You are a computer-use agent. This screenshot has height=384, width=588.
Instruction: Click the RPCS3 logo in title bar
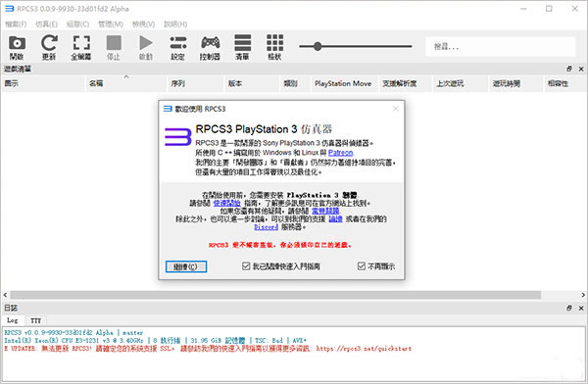9,9
